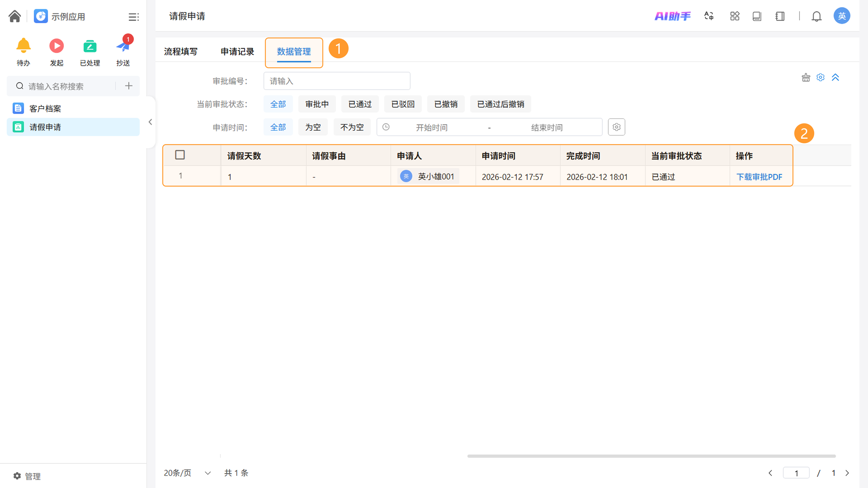The image size is (868, 488).
Task: Tick the select-all checkbox in table header
Action: pos(180,155)
